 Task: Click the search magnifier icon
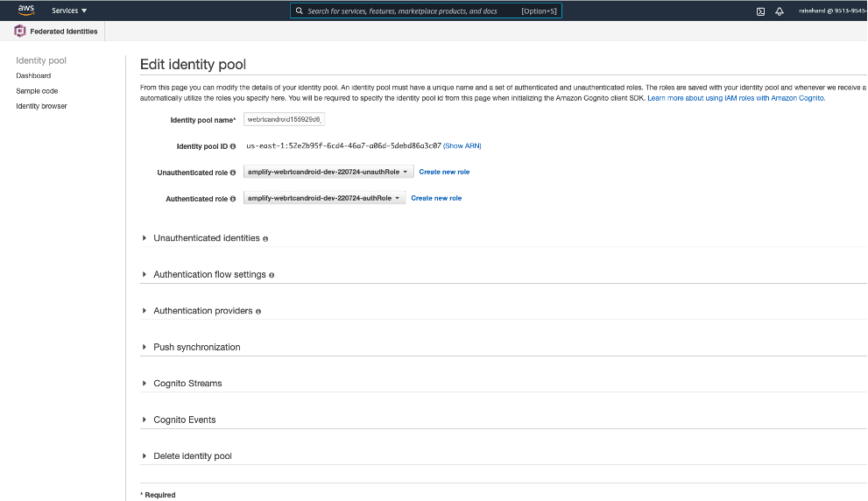[x=299, y=11]
